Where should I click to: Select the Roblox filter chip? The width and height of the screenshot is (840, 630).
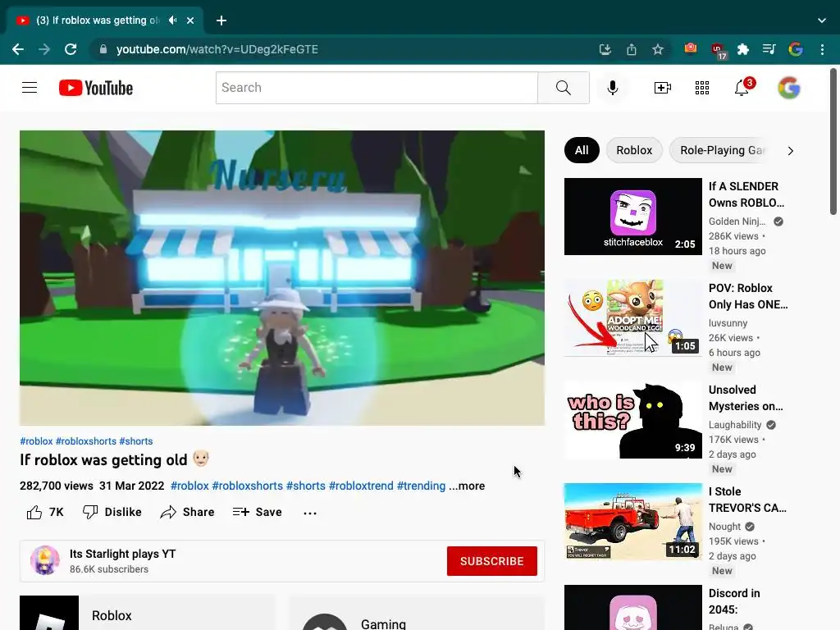tap(634, 151)
